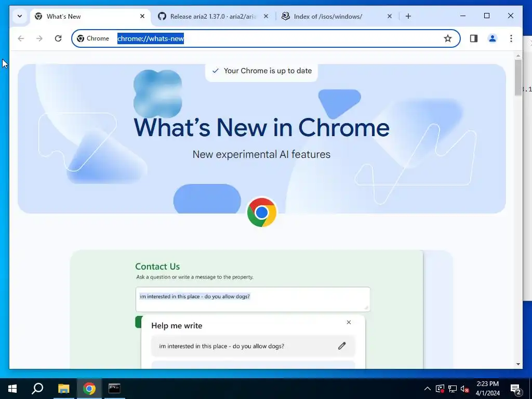Click 'Ask a question or write a message' text

(x=195, y=277)
